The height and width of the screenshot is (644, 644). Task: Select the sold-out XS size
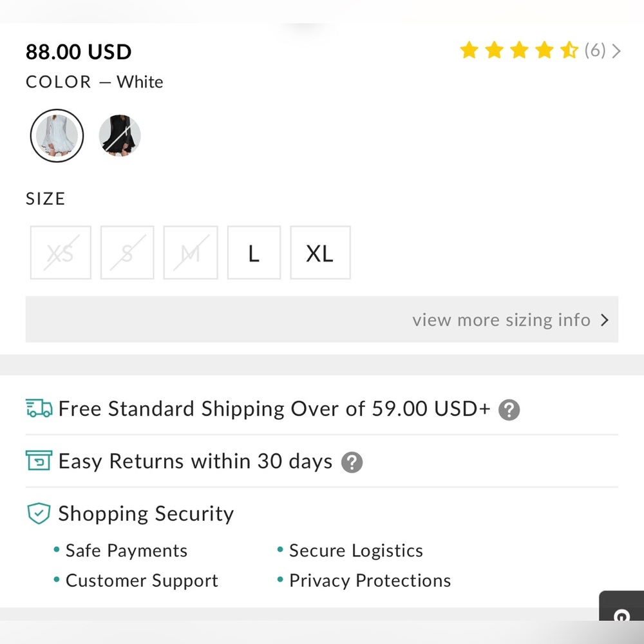61,252
